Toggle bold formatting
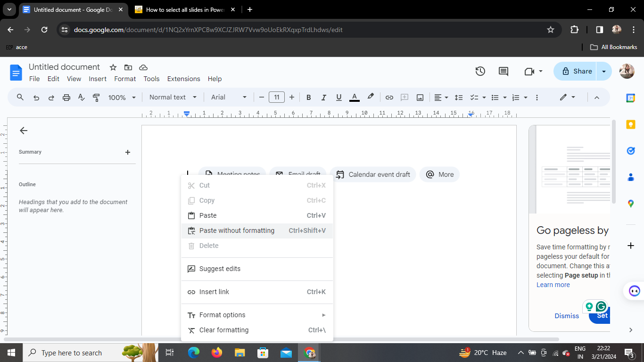 309,98
